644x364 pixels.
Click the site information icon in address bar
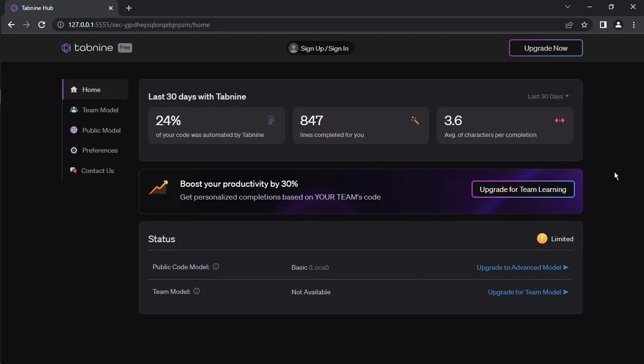pyautogui.click(x=61, y=25)
